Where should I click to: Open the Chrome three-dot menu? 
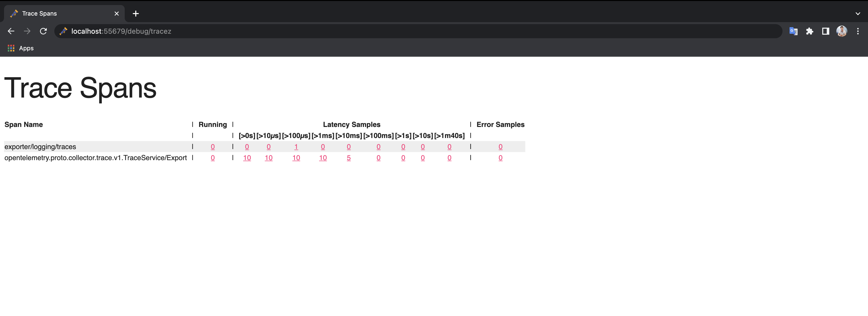tap(858, 31)
